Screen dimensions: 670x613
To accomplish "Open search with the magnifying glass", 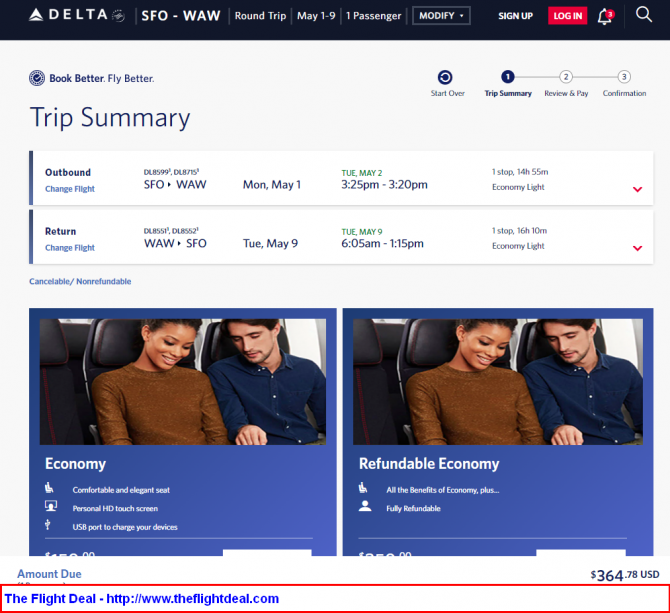I will 644,15.
